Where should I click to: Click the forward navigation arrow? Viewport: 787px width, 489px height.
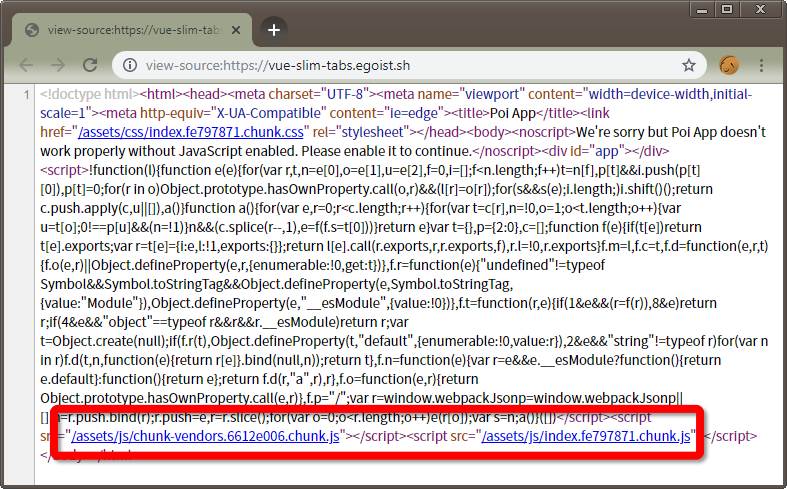[x=58, y=65]
